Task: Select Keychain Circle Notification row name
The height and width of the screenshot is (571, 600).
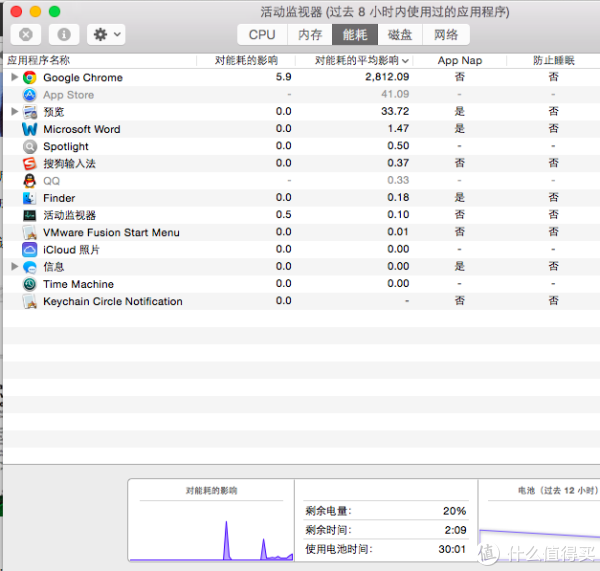Action: pyautogui.click(x=113, y=302)
